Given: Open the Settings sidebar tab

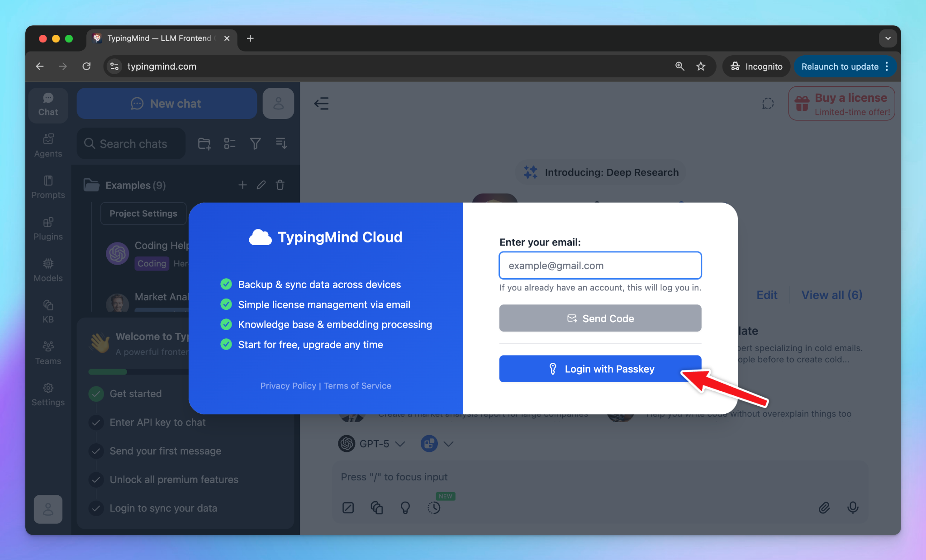Looking at the screenshot, I should [x=48, y=394].
